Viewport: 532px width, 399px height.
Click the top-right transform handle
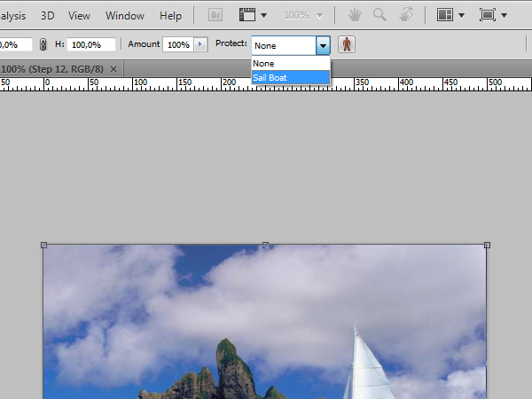pyautogui.click(x=487, y=245)
